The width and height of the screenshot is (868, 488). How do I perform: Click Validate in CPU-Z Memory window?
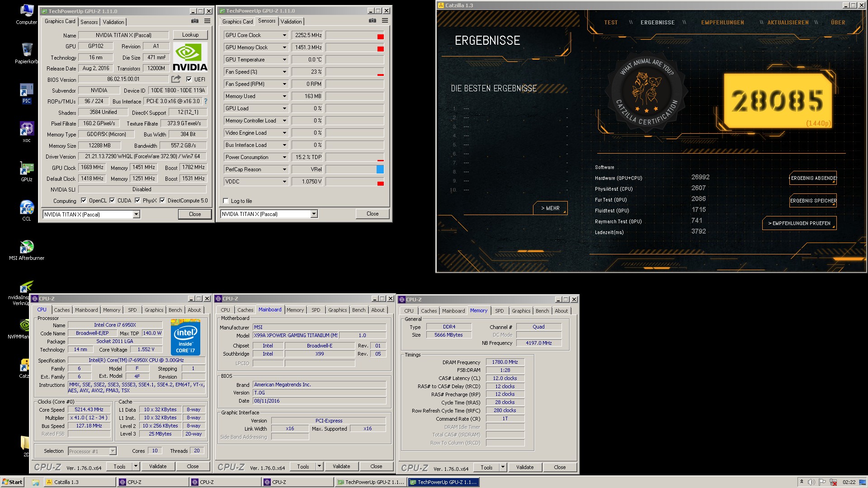click(525, 467)
